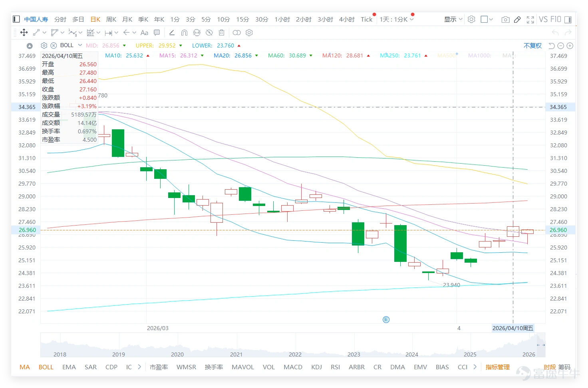Toggle the right sidebar panel icon
The width and height of the screenshot is (588, 388).
pyautogui.click(x=568, y=19)
